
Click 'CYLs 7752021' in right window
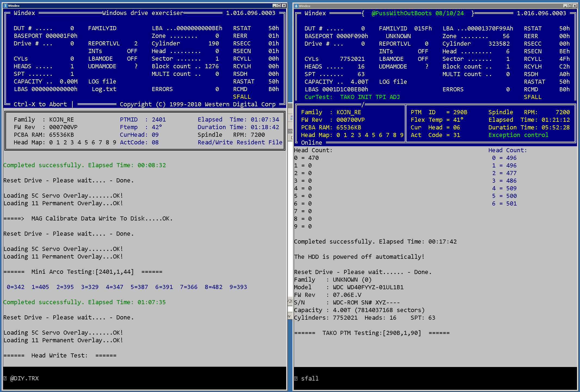click(x=335, y=59)
